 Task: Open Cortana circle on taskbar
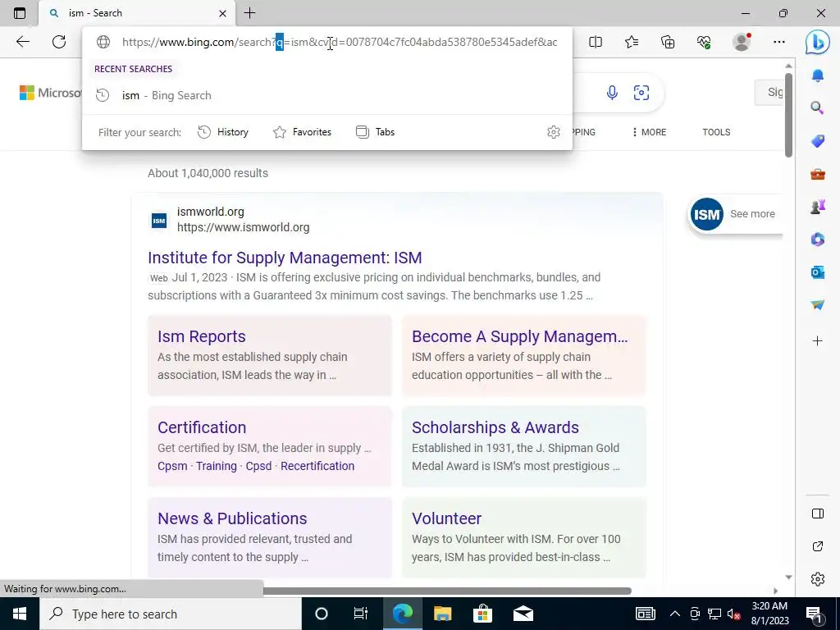click(322, 614)
